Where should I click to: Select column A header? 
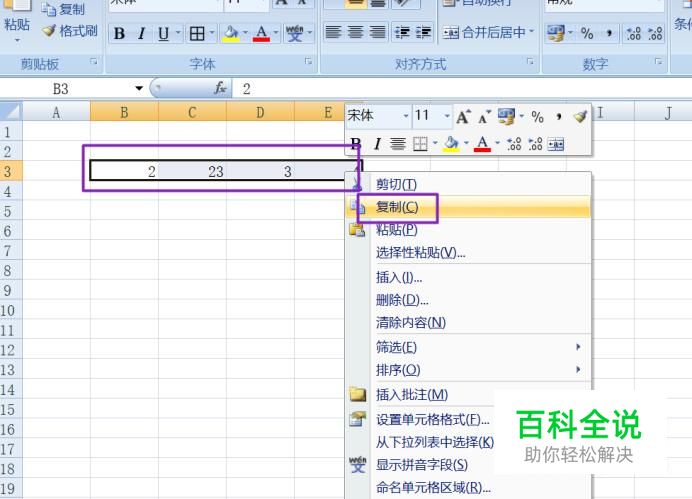coord(56,112)
